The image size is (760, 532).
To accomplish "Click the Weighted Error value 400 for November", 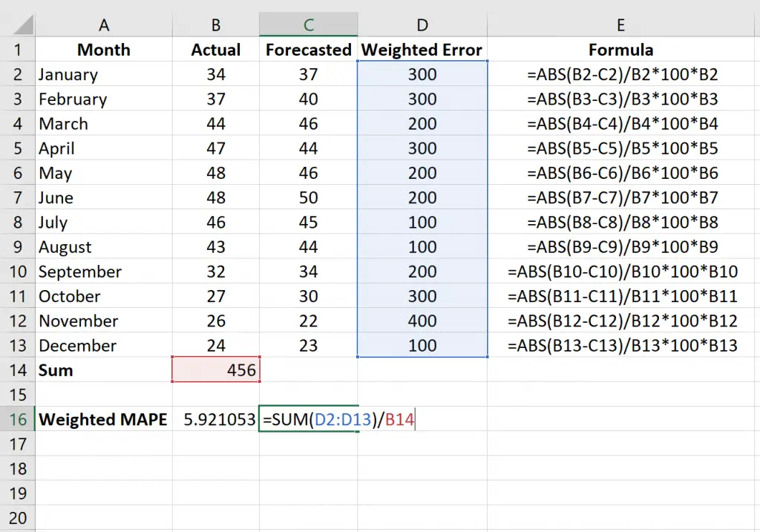I will 422,321.
